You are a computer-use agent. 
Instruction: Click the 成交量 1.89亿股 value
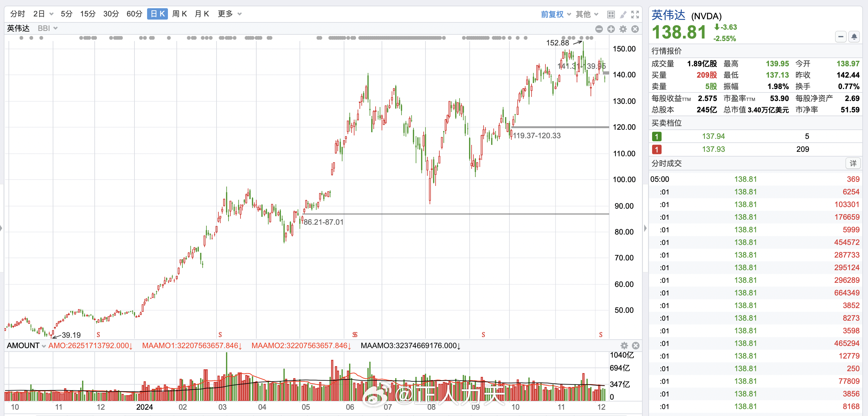tap(702, 64)
